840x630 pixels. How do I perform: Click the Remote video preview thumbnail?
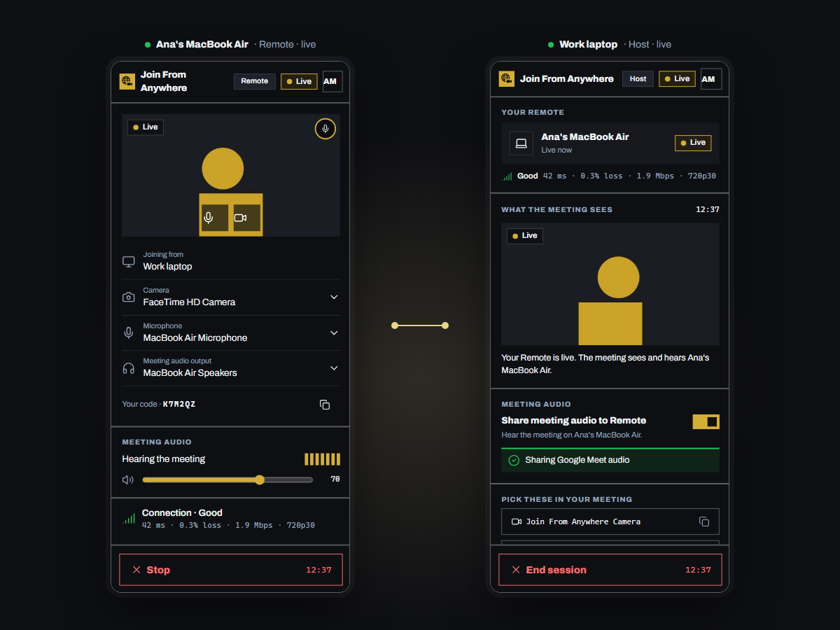[231, 175]
